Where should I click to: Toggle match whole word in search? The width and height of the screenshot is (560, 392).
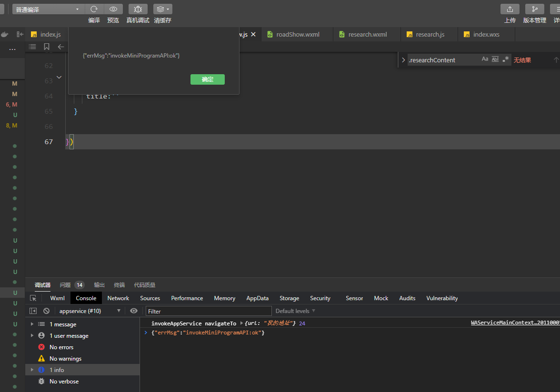pyautogui.click(x=495, y=59)
